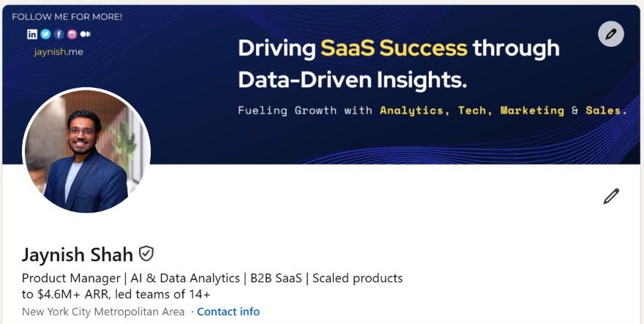Click the New York City Metropolitan Area location
This screenshot has width=644, height=324.
click(x=103, y=312)
